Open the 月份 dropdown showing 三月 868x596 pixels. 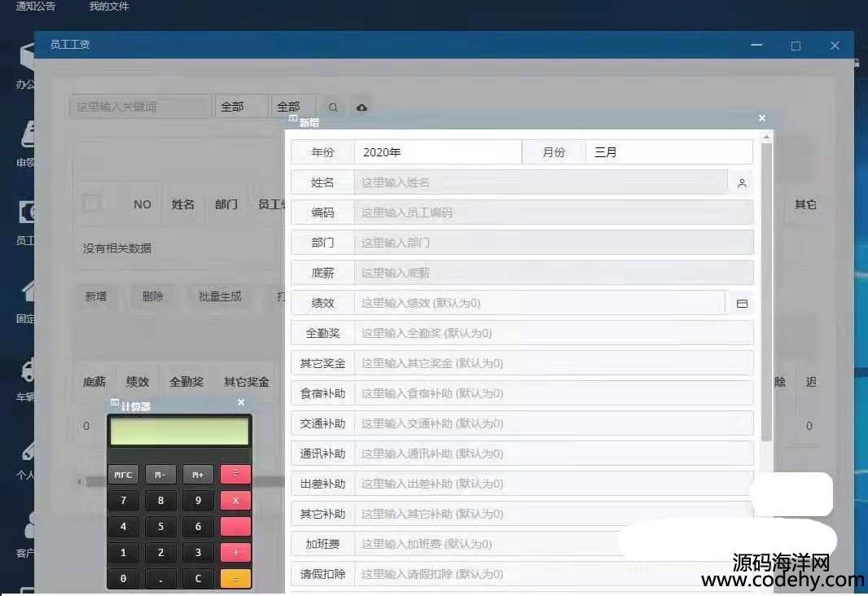[668, 152]
